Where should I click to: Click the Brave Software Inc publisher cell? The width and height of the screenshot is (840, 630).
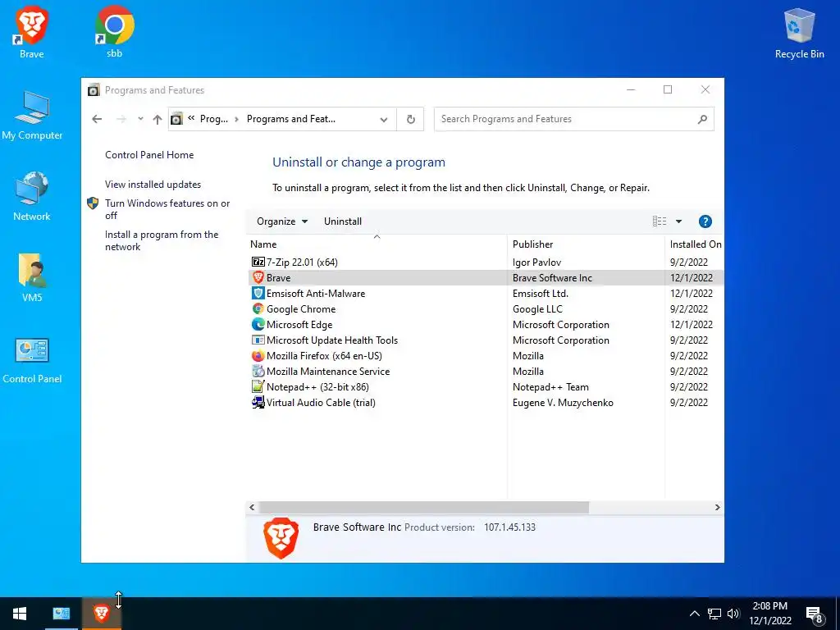tap(552, 277)
